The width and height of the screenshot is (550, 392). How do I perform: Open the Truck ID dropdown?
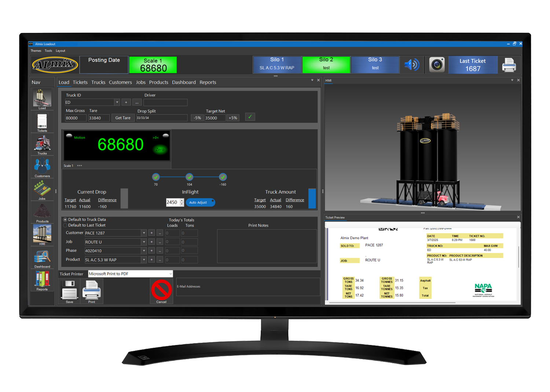point(117,102)
